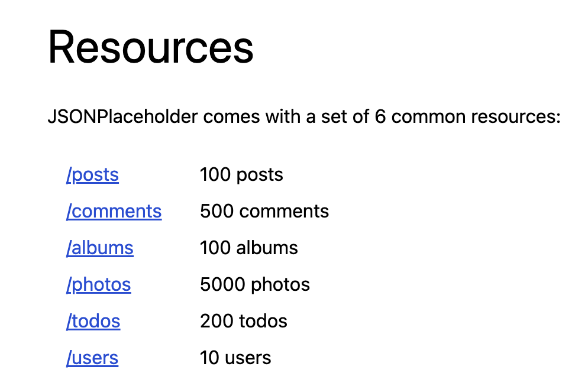588x383 pixels.
Task: Click the word JSONPlaceholder in the intro sentence
Action: (122, 116)
